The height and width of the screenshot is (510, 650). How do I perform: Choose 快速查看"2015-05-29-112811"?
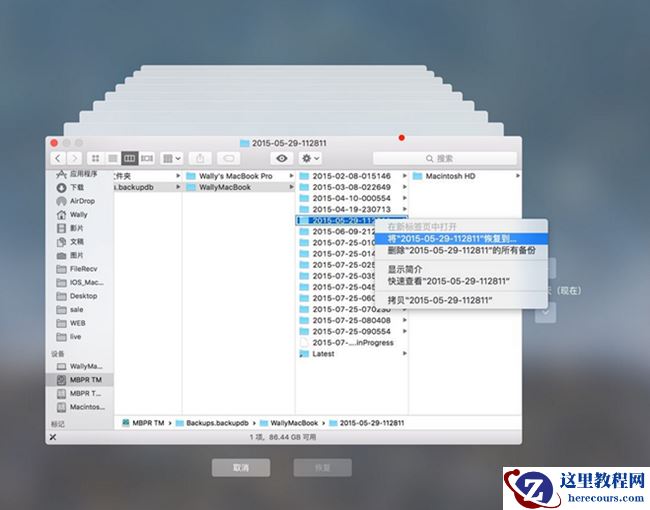point(461,281)
